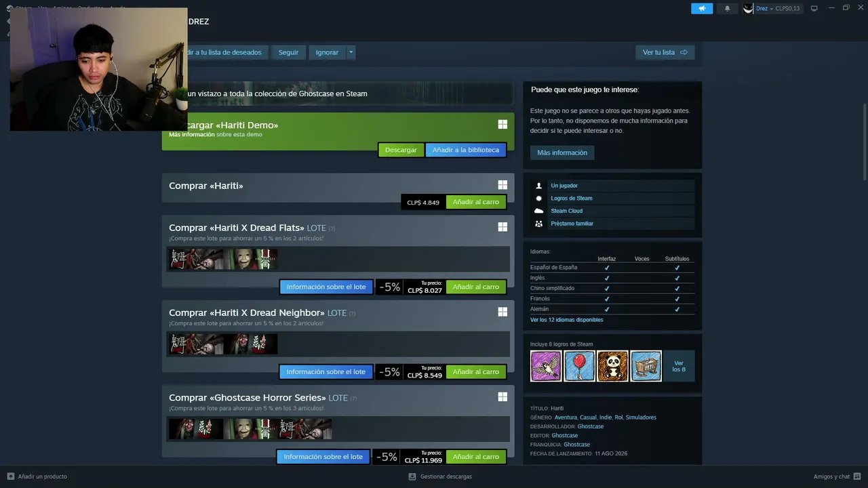View the panda achievement thumbnail
The width and height of the screenshot is (868, 488).
[x=612, y=366]
